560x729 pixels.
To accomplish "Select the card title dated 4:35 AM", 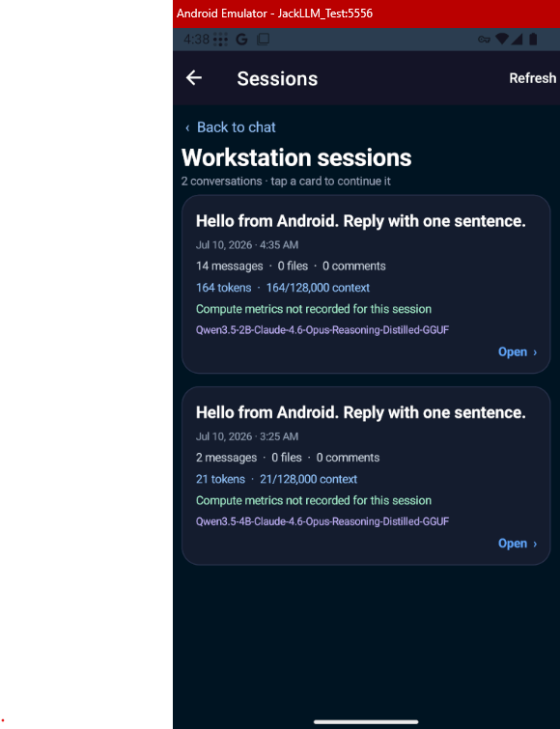I will (x=361, y=221).
